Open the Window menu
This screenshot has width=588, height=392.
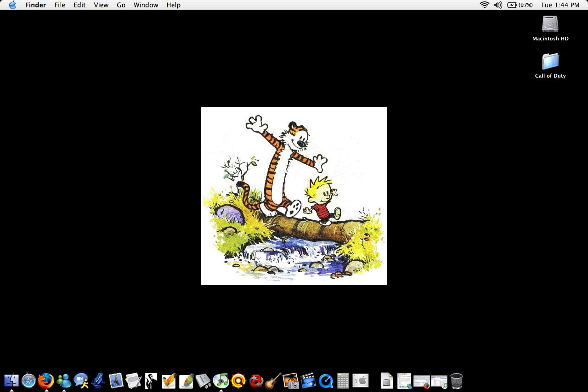tap(146, 5)
